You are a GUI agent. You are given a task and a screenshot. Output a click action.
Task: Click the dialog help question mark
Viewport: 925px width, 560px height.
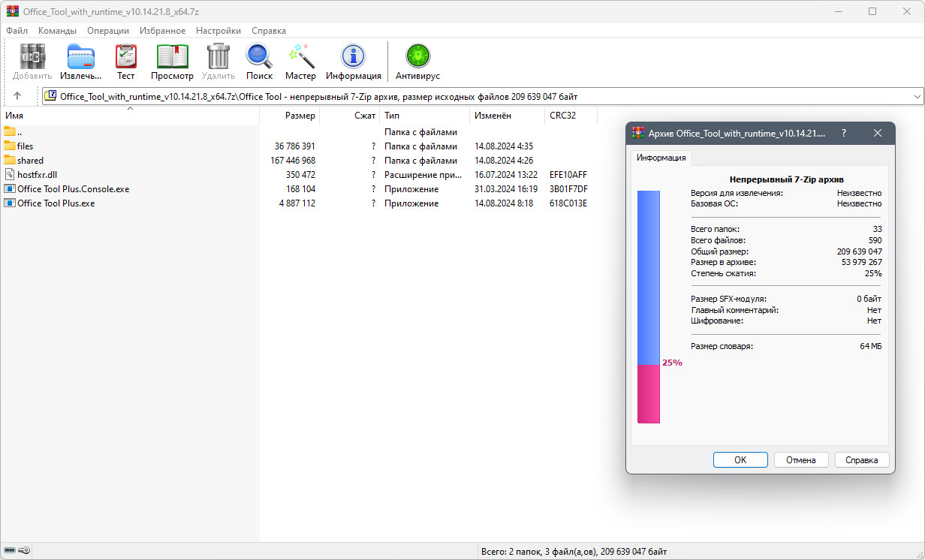(844, 133)
